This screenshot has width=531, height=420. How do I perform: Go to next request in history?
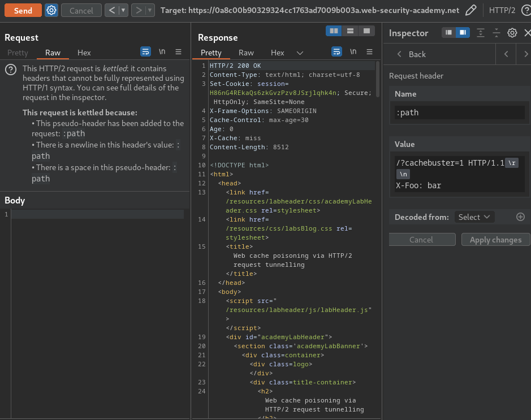point(139,11)
